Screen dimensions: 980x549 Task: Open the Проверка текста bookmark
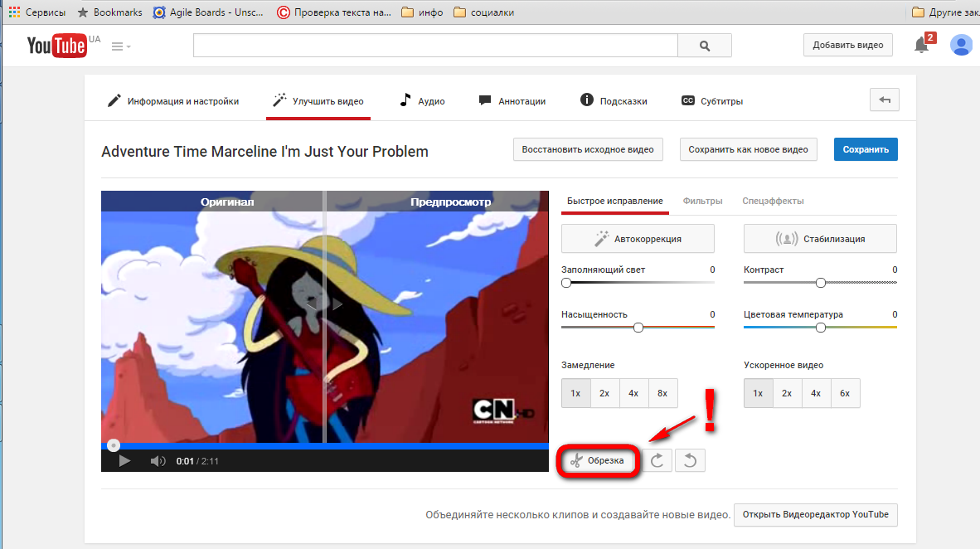[334, 12]
